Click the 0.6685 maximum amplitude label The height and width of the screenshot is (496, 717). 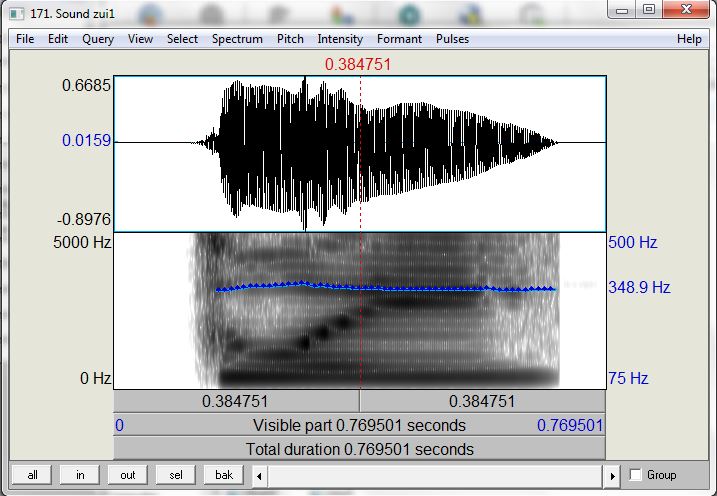click(x=86, y=85)
